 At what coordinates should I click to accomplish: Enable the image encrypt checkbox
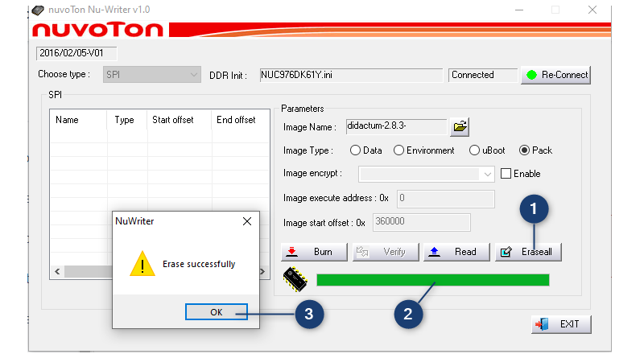click(506, 174)
